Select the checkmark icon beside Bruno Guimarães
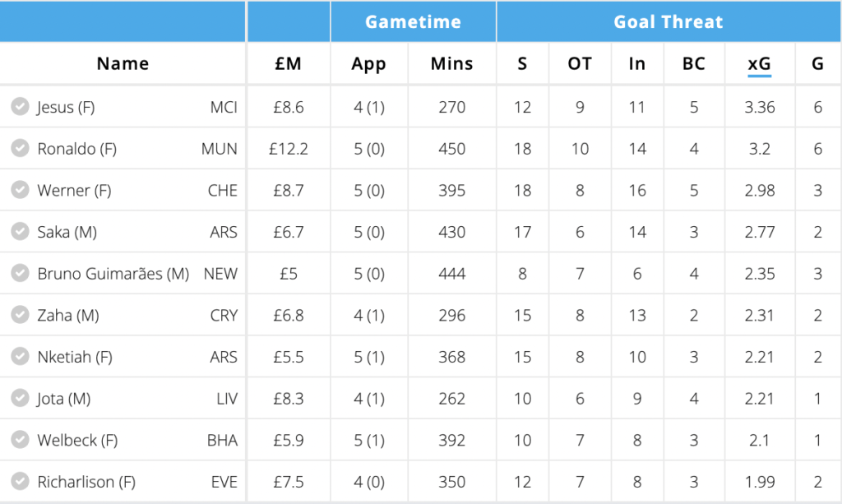This screenshot has height=504, width=842. pos(20,273)
